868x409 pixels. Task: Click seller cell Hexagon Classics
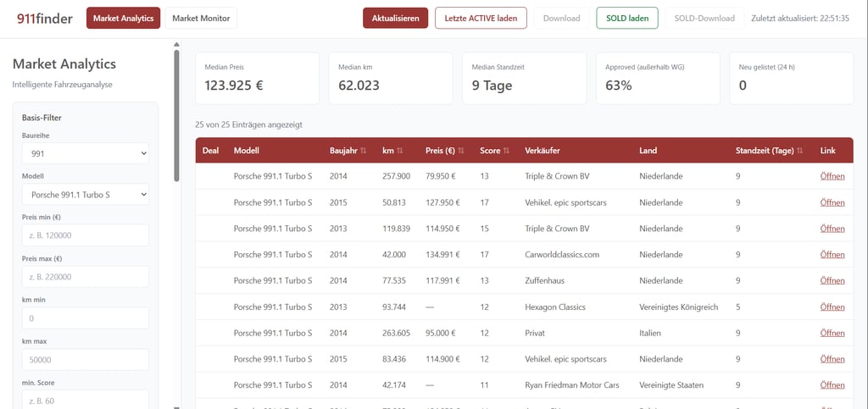[554, 307]
